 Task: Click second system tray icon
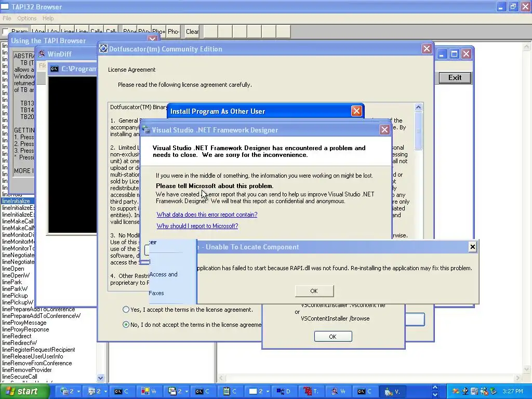[x=465, y=391]
